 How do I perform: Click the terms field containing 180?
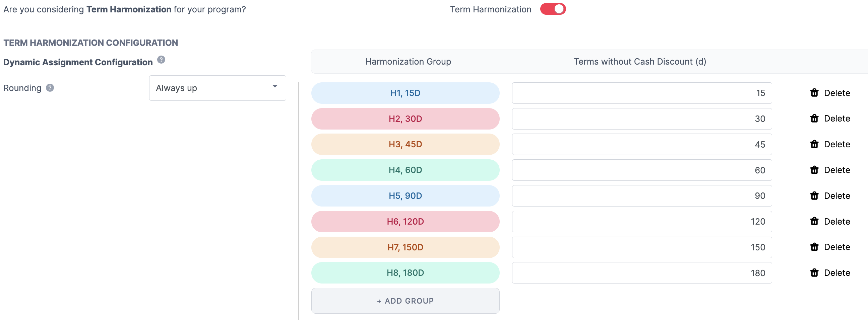[x=641, y=273]
